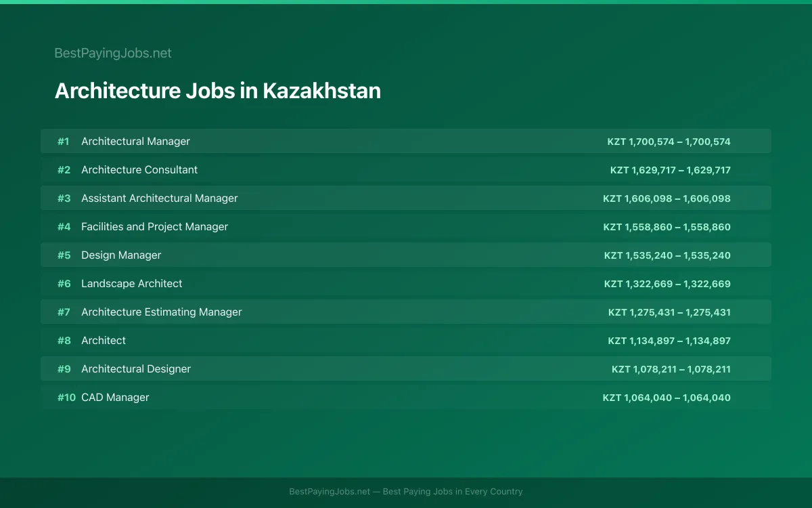
Task: Select the Architectural Manager job title
Action: [x=135, y=142]
